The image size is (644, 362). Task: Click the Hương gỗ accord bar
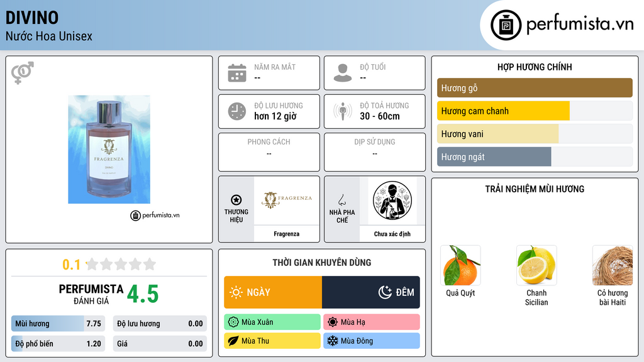click(x=535, y=88)
